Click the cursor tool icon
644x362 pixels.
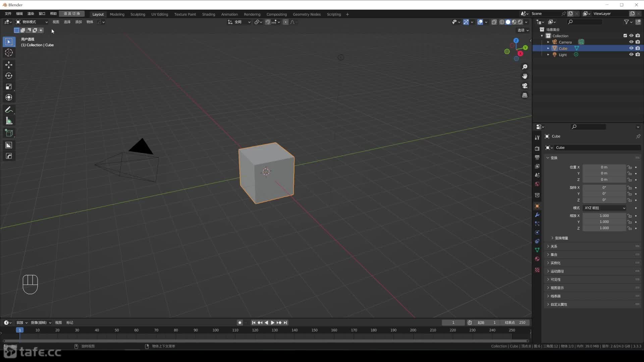[x=9, y=53]
